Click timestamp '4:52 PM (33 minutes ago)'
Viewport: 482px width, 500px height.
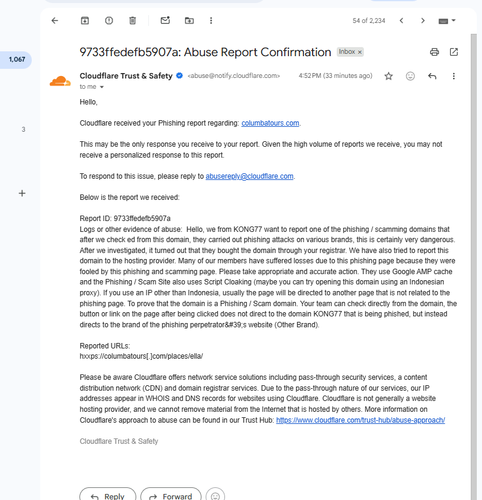(335, 76)
